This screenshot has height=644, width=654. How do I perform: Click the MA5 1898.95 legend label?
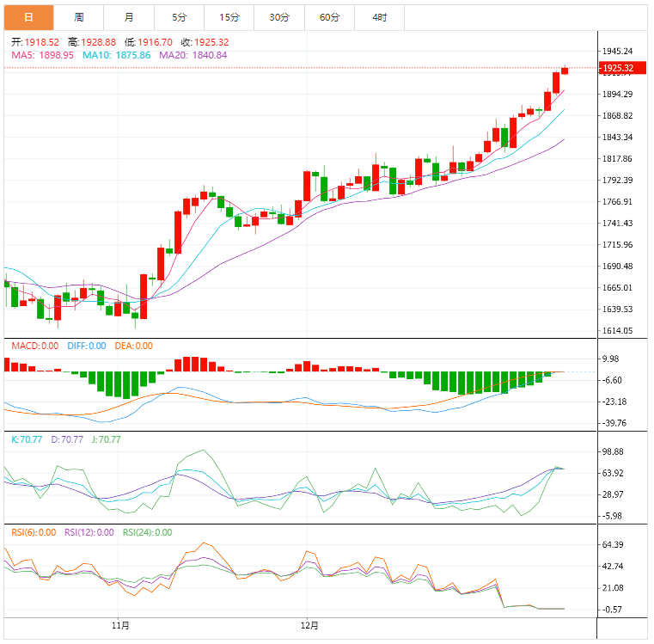tap(42, 55)
